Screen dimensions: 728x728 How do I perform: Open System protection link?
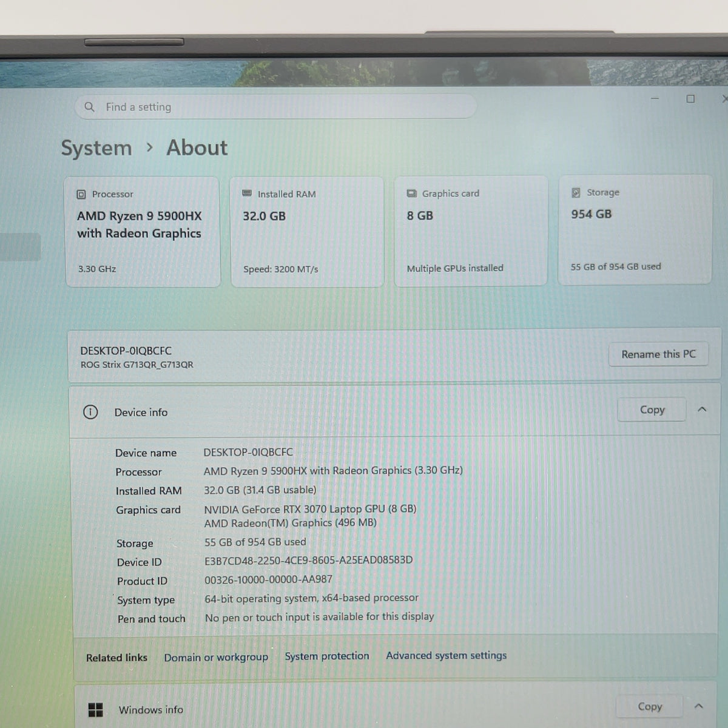[x=327, y=656]
